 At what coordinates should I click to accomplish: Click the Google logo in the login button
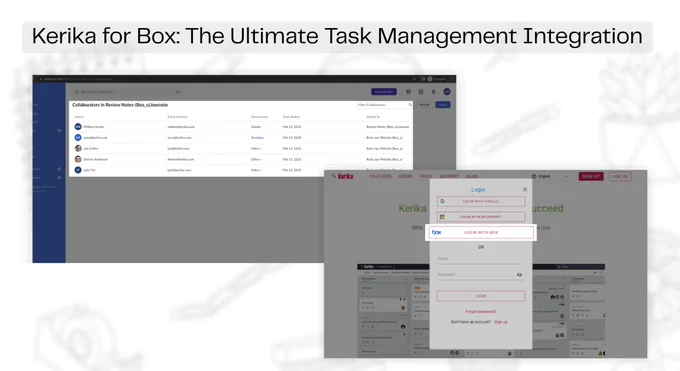tap(442, 201)
